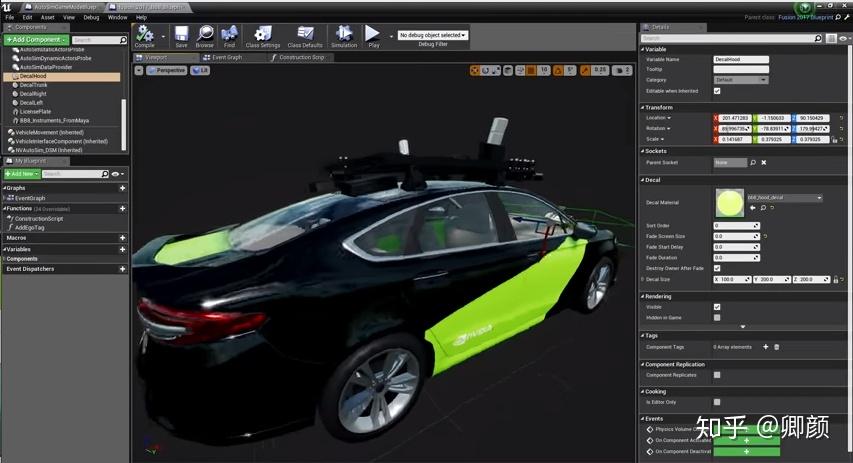Search magnifier in Components panel

tap(123, 40)
